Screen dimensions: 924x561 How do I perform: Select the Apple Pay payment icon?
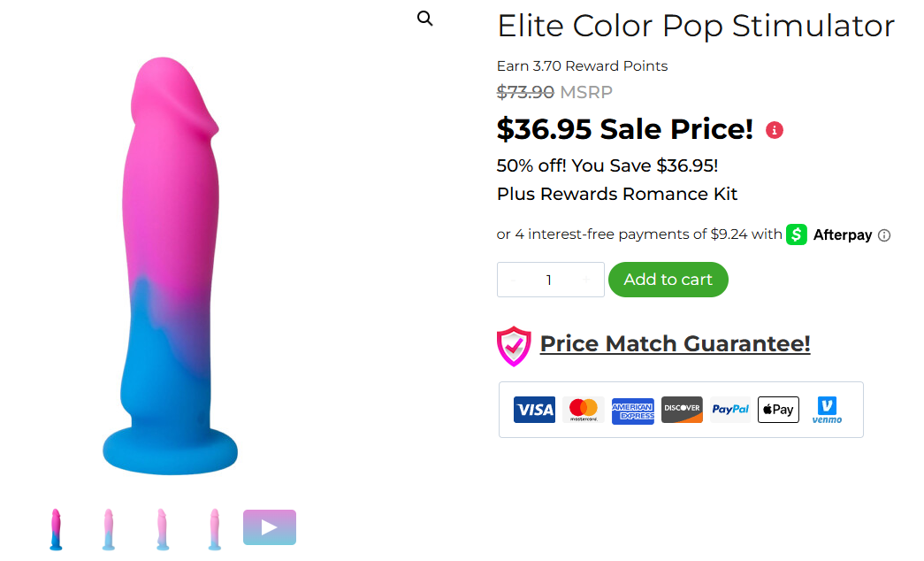pyautogui.click(x=778, y=410)
